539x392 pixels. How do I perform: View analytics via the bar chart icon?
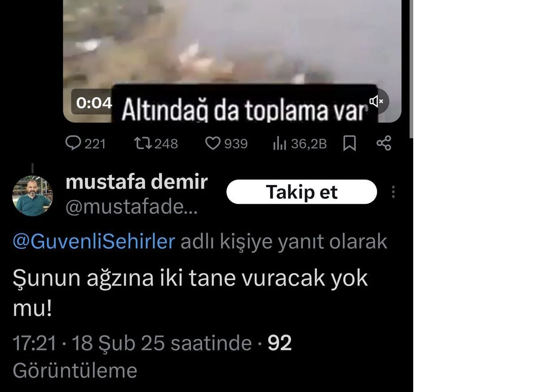[280, 144]
